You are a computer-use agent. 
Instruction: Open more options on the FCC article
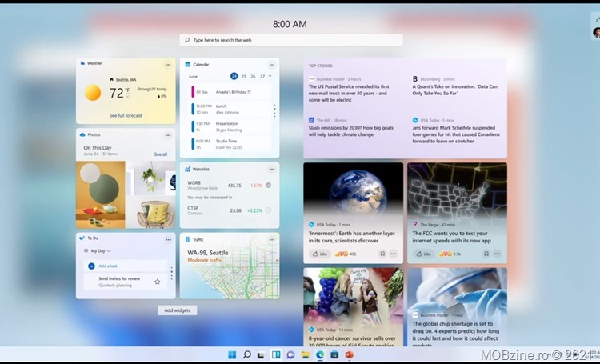coord(498,254)
